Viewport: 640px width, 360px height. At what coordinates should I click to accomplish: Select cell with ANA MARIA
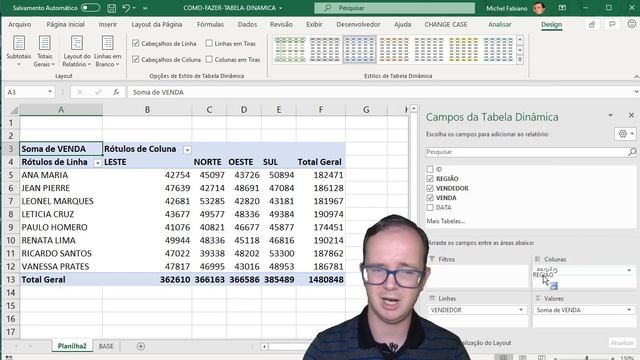pyautogui.click(x=61, y=175)
